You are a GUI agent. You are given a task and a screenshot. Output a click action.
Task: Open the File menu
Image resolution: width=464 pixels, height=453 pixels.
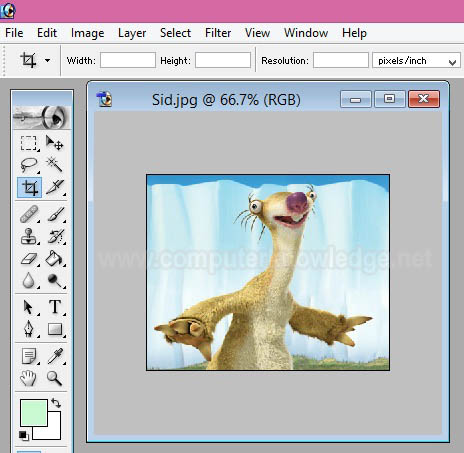(x=14, y=33)
